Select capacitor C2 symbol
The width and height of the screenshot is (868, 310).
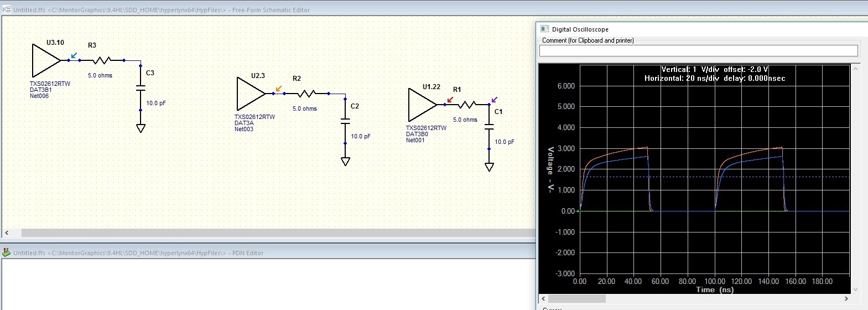coord(345,121)
